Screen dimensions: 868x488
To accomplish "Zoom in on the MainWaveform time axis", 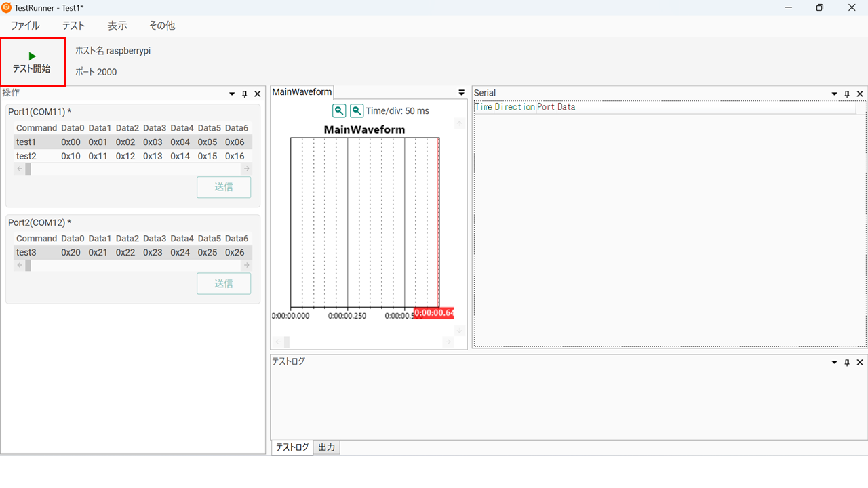I will 339,110.
